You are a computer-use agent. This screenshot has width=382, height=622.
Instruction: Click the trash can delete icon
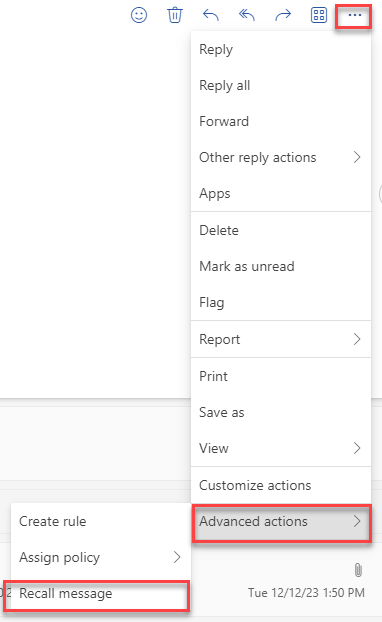point(175,15)
